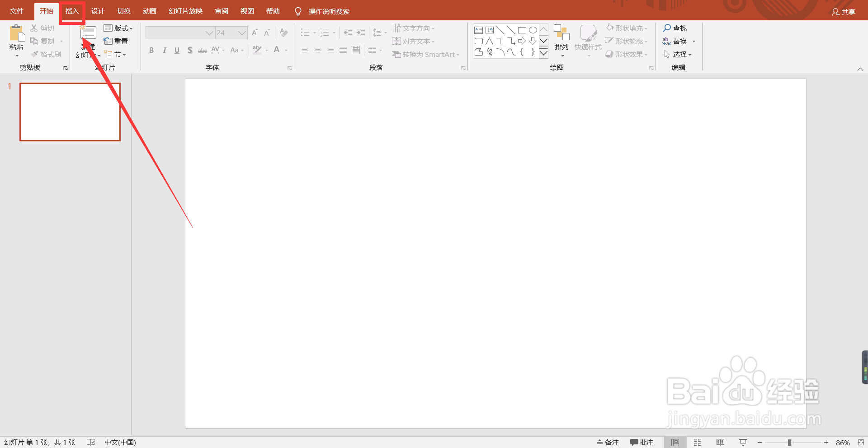Open Shape Outline dropdown

pyautogui.click(x=627, y=41)
